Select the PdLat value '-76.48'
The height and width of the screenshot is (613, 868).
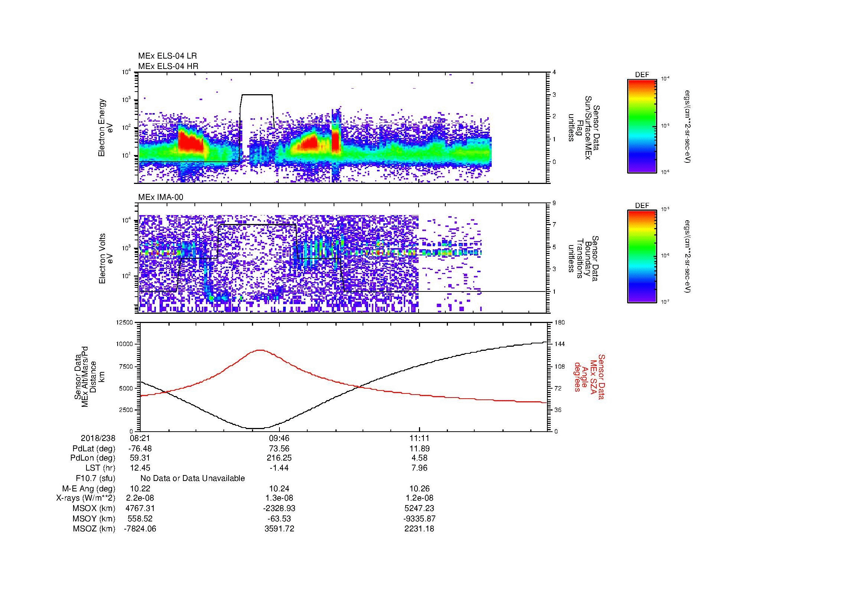click(140, 449)
